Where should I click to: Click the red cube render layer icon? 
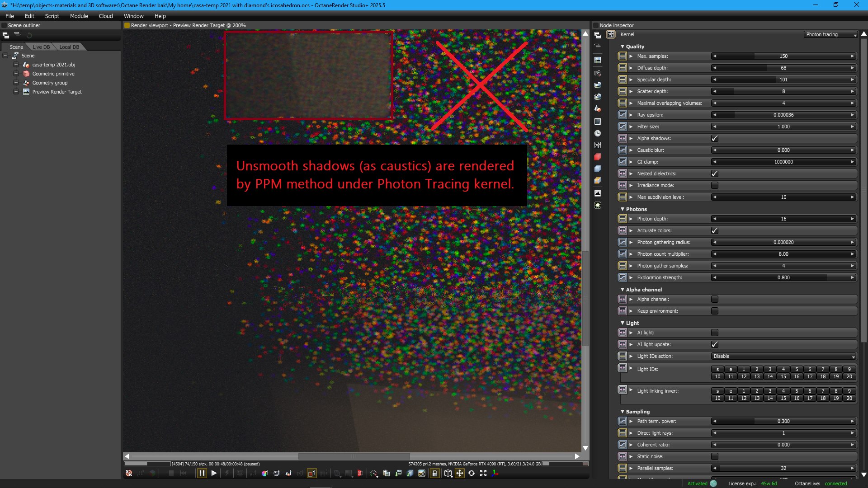[x=598, y=157]
